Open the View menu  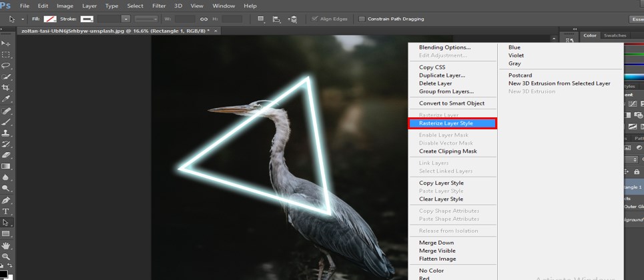point(197,6)
